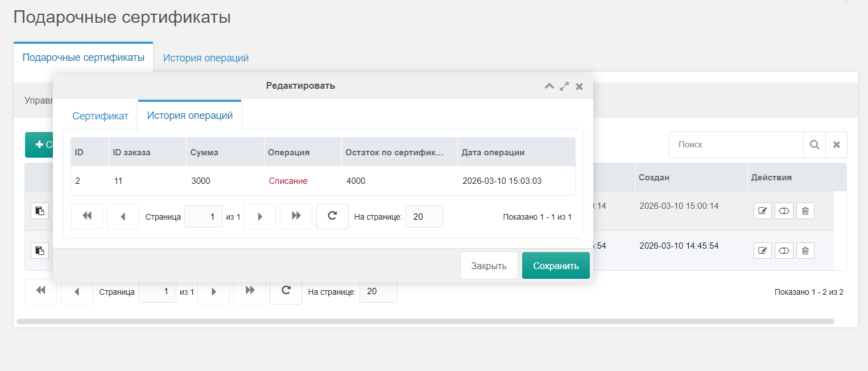
Task: Open the Сертификат tab in dialog
Action: point(100,116)
